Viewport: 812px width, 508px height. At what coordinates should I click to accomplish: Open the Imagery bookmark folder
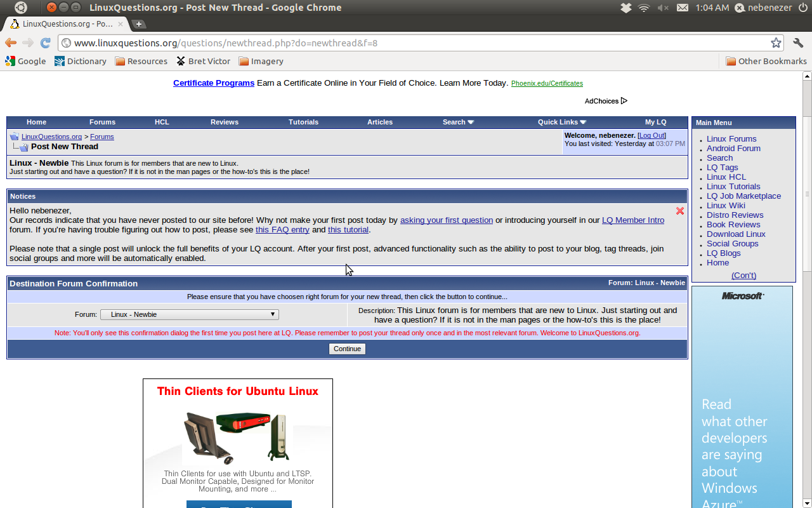261,61
